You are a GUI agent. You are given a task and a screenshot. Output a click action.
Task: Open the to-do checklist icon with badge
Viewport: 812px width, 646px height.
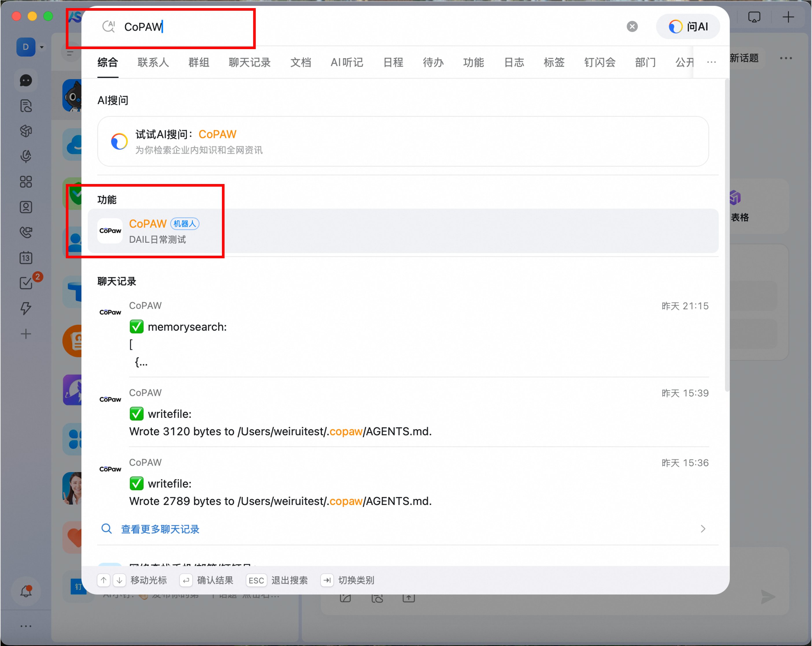[x=26, y=283]
